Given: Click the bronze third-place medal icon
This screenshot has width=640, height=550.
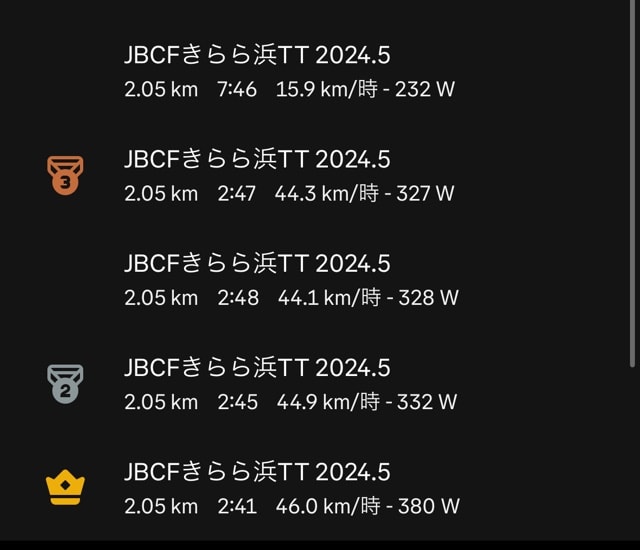Looking at the screenshot, I should click(x=65, y=175).
